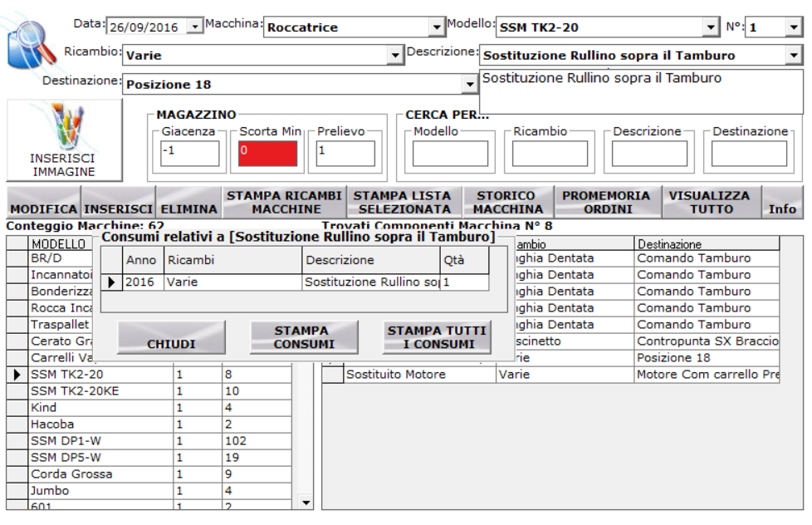Click row selector of Sostituito Motore row
Image resolution: width=812 pixels, height=525 pixels.
click(x=332, y=374)
